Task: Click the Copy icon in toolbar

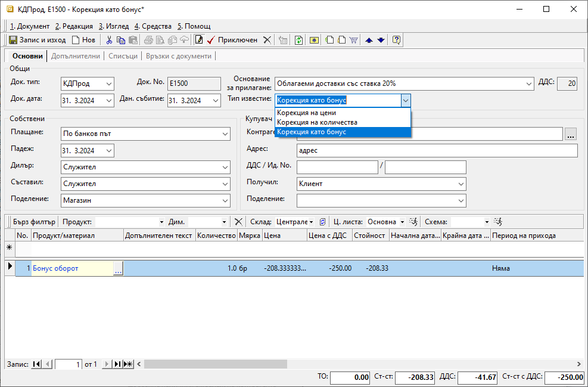Action: tap(121, 40)
